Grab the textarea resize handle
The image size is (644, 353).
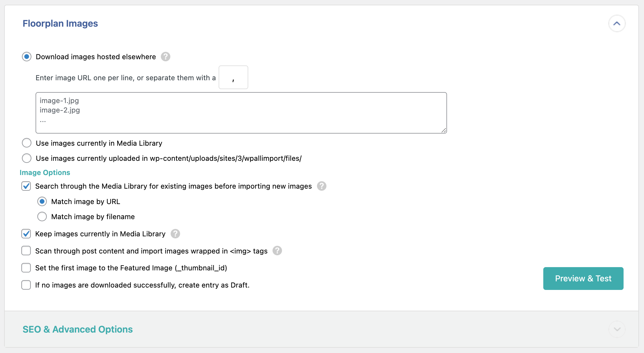click(443, 130)
